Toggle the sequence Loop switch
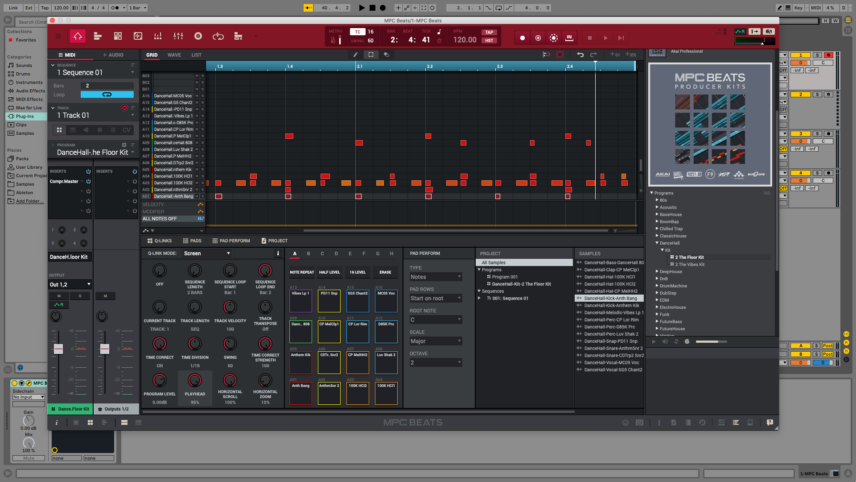Viewport: 856px width, 482px height. 107,94
